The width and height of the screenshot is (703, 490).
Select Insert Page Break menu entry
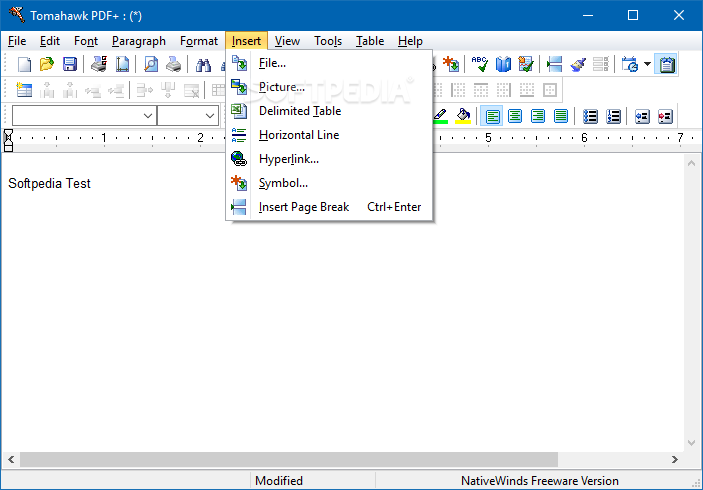329,207
